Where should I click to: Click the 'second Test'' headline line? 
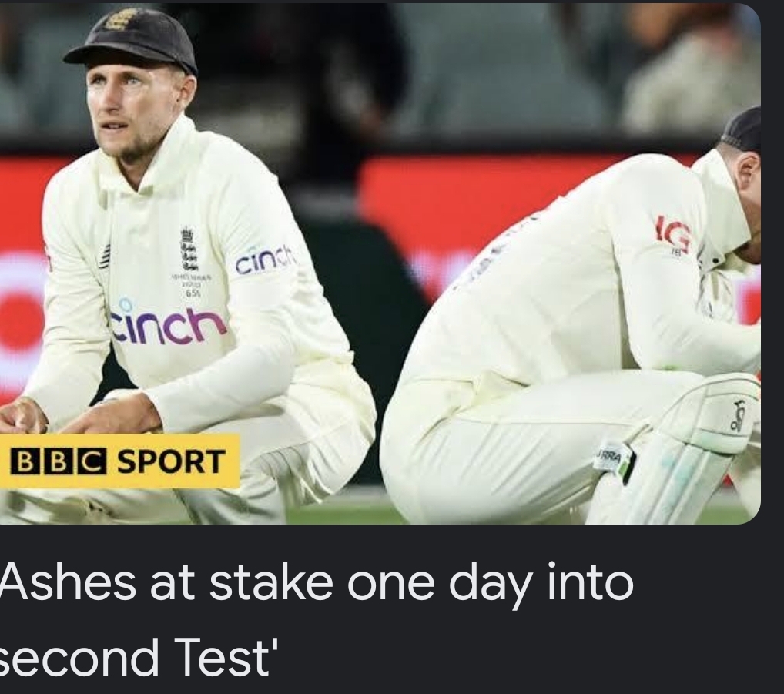[x=135, y=655]
